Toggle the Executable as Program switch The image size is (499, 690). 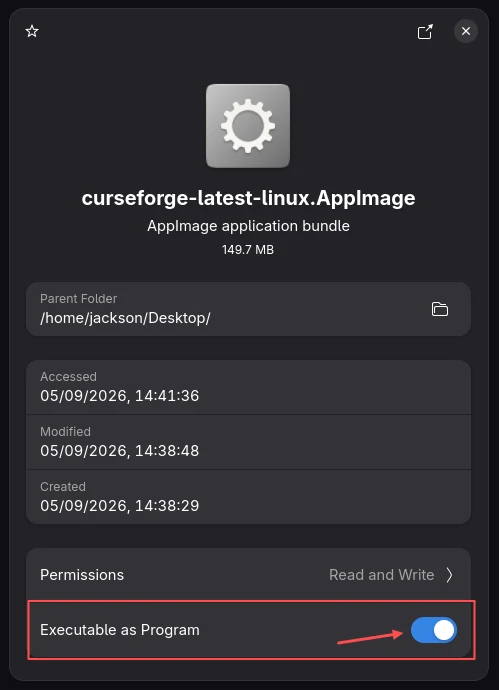tap(434, 630)
